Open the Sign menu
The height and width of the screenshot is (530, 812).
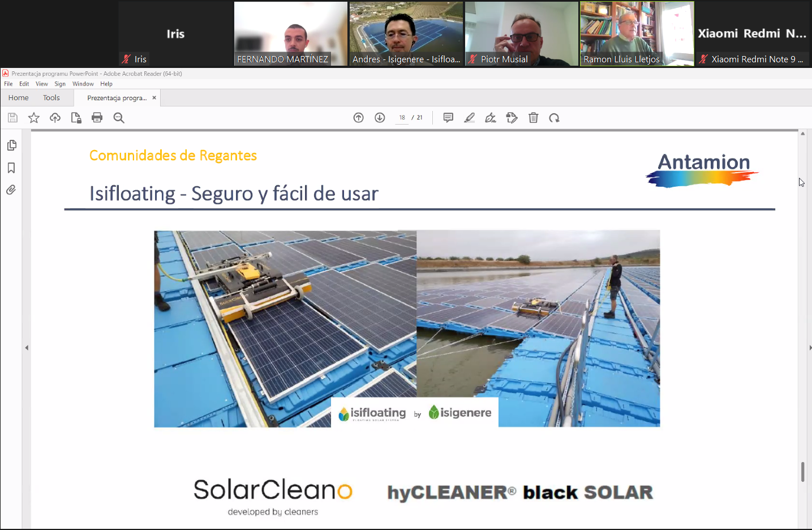click(x=60, y=84)
